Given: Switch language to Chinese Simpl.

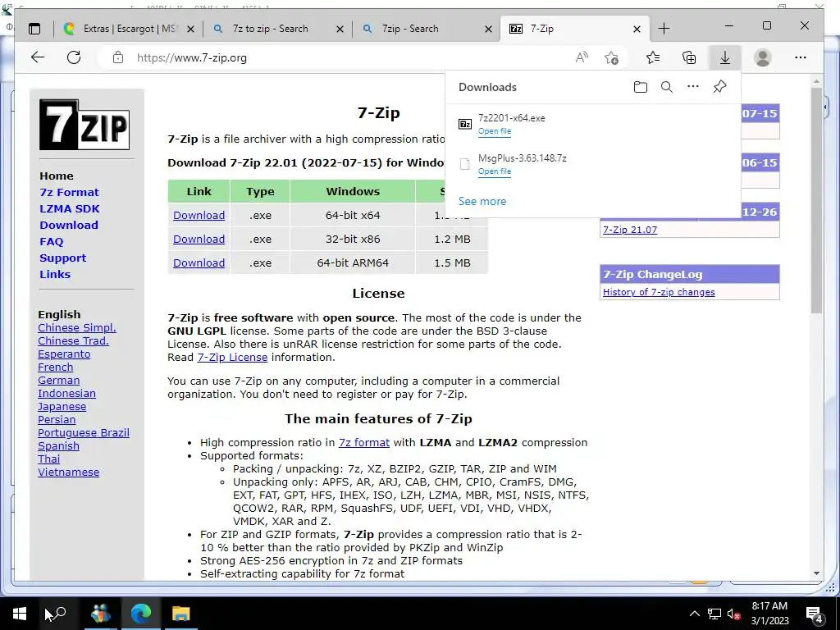Looking at the screenshot, I should [76, 328].
